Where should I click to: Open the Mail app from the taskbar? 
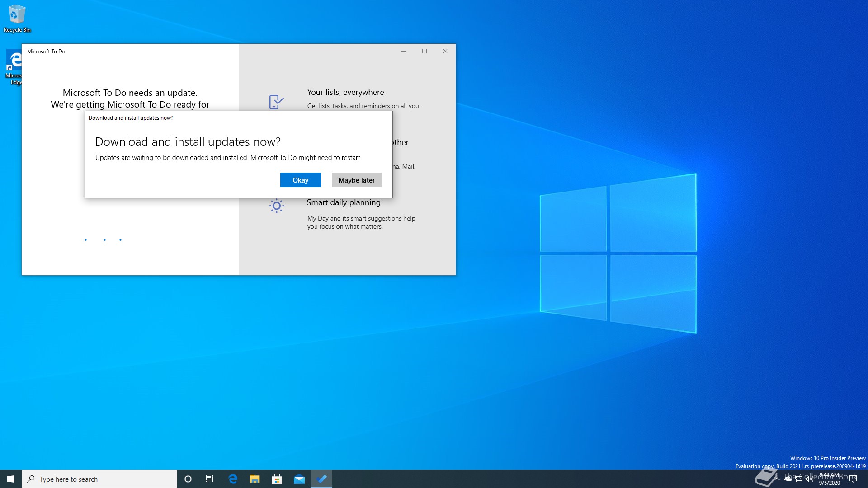[299, 479]
